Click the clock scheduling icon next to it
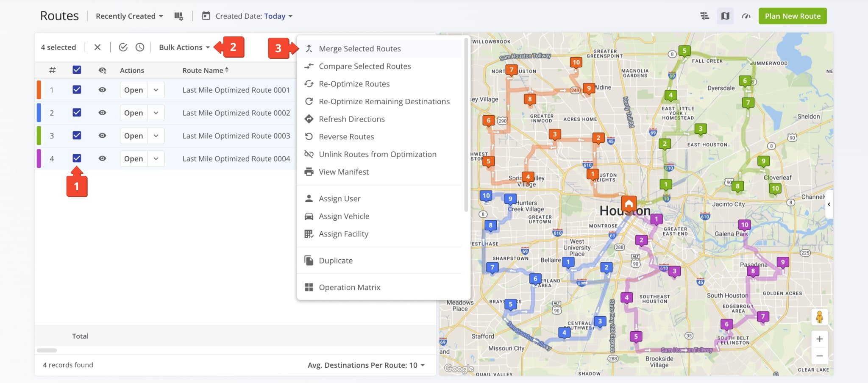Image resolution: width=868 pixels, height=383 pixels. coord(140,47)
